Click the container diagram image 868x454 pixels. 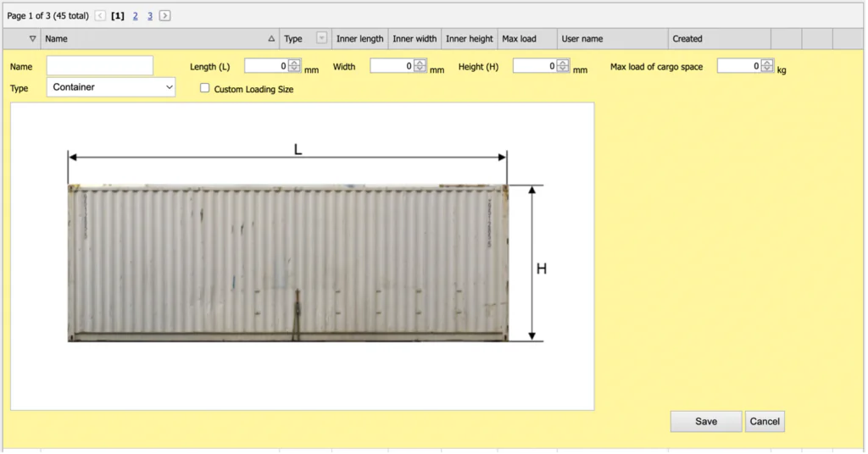tap(303, 256)
